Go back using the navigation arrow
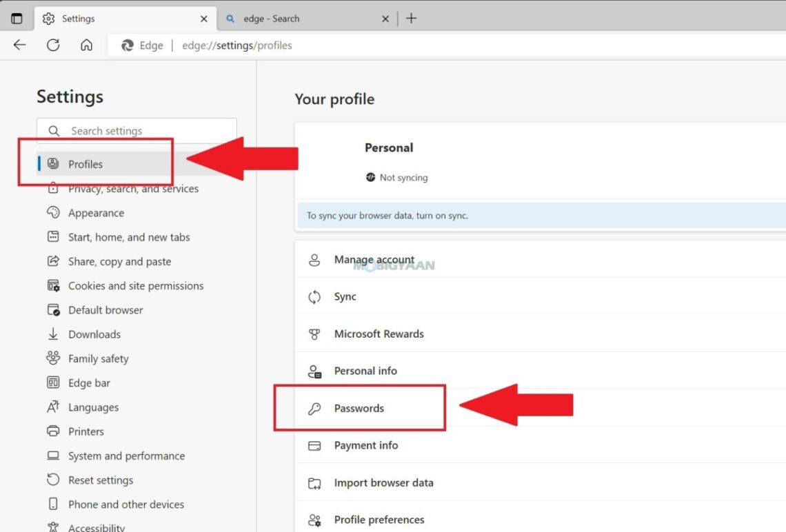Viewport: 786px width, 532px height. [x=19, y=45]
